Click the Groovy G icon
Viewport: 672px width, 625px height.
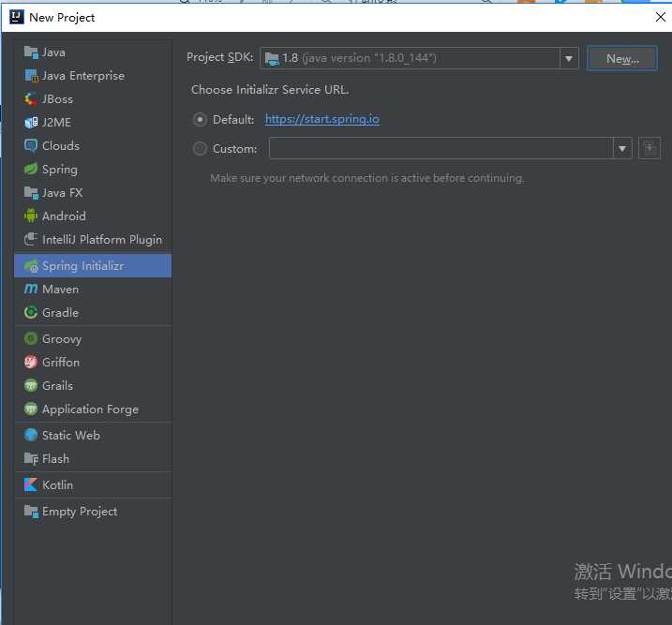[x=31, y=339]
